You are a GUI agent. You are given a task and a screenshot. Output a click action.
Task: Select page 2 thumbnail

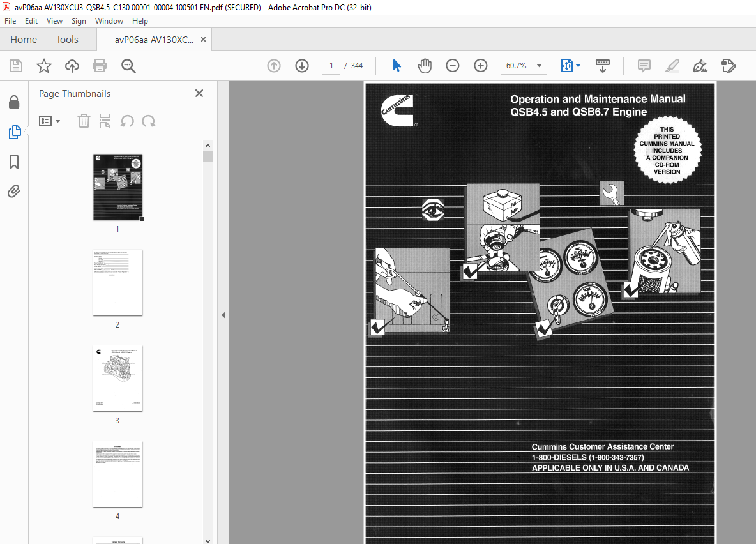coord(117,283)
